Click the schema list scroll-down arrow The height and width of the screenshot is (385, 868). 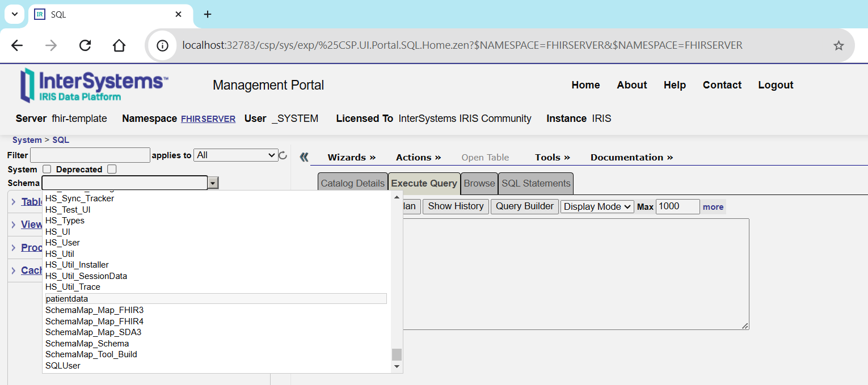[397, 367]
